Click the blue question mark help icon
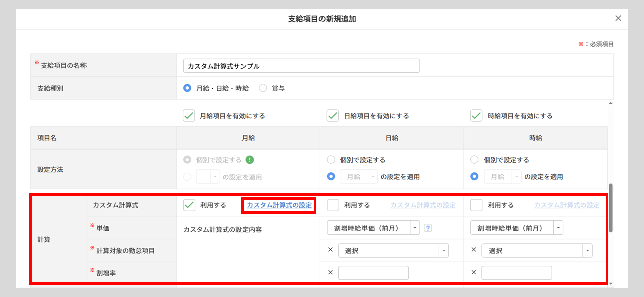 428,228
